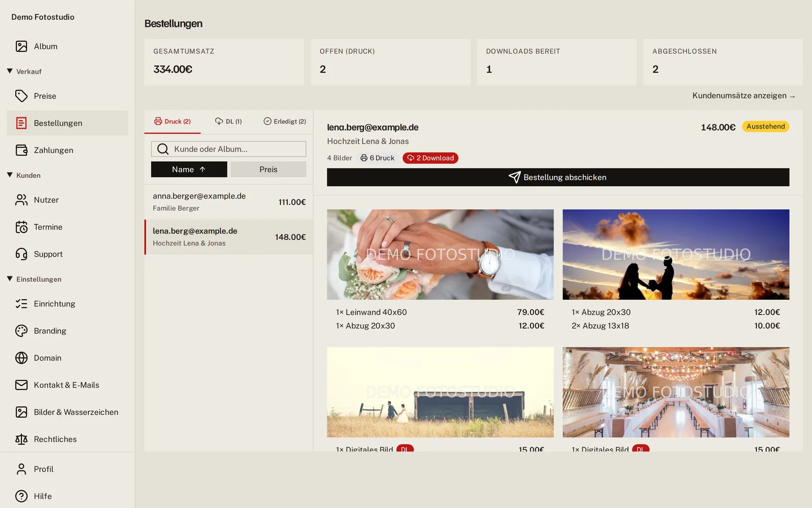Click the Nutzer users icon
Viewport: 812px width, 508px height.
coord(21,200)
